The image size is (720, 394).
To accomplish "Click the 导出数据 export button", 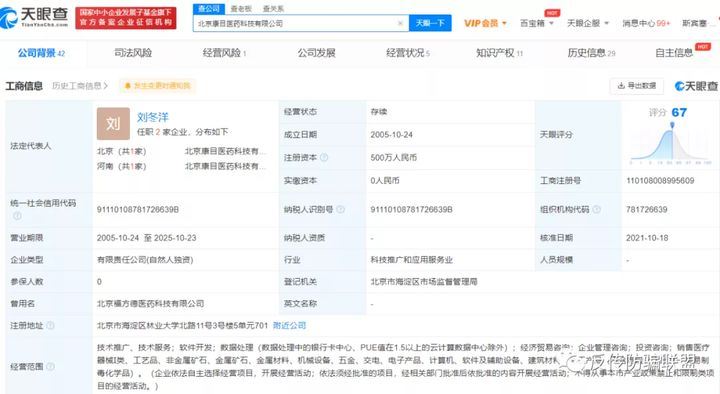I will pos(636,86).
